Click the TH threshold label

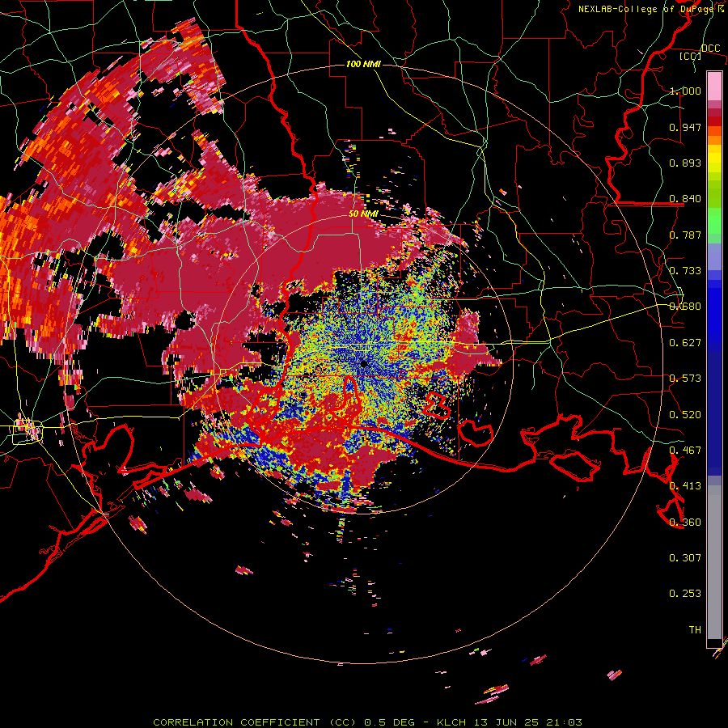(695, 630)
